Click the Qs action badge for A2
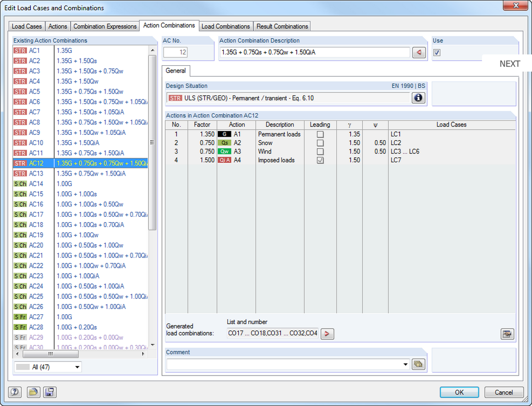The height and width of the screenshot is (406, 532). (224, 143)
